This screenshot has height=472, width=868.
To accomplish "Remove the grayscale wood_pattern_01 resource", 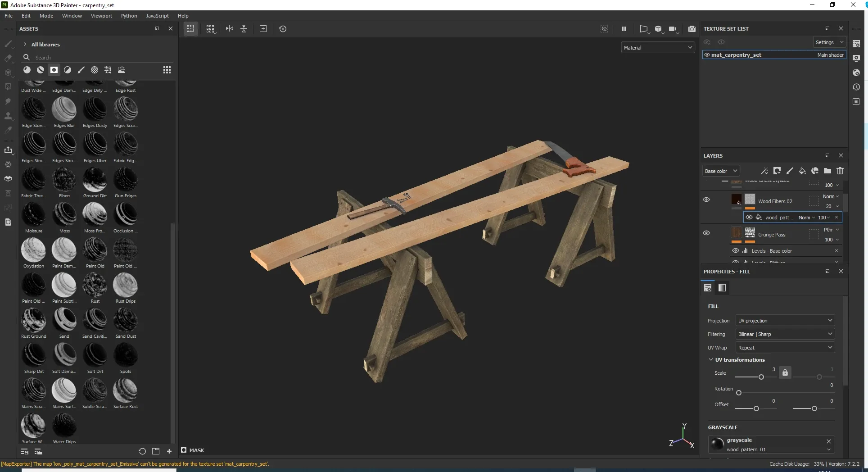I will 829,441.
